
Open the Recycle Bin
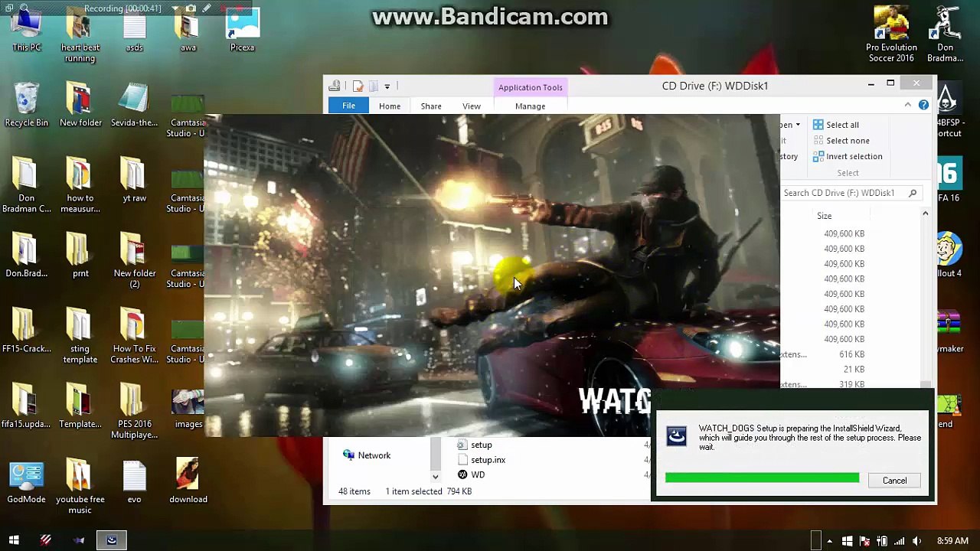pyautogui.click(x=26, y=106)
